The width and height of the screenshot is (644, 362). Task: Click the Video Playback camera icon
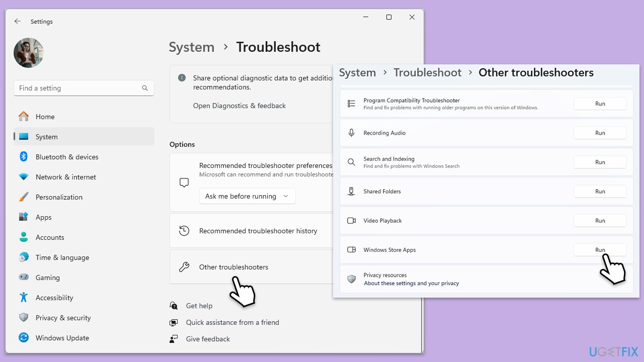pyautogui.click(x=352, y=220)
